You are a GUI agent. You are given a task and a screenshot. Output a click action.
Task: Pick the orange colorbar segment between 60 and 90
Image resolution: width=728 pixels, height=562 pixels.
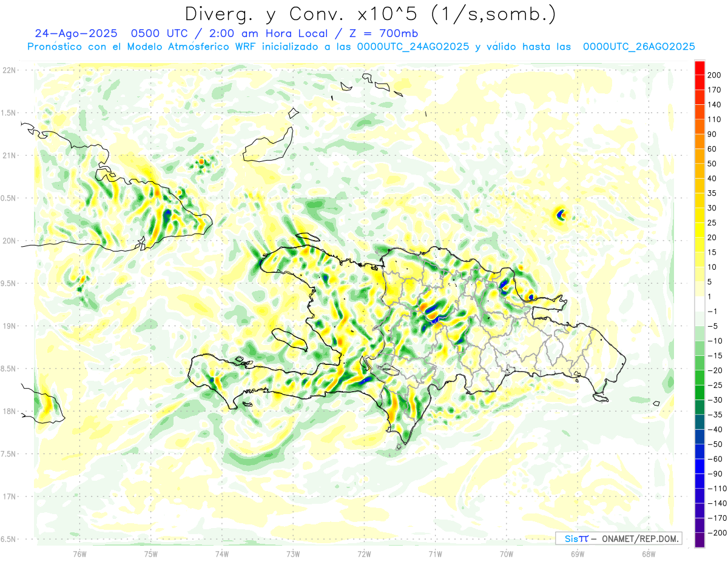click(x=699, y=142)
